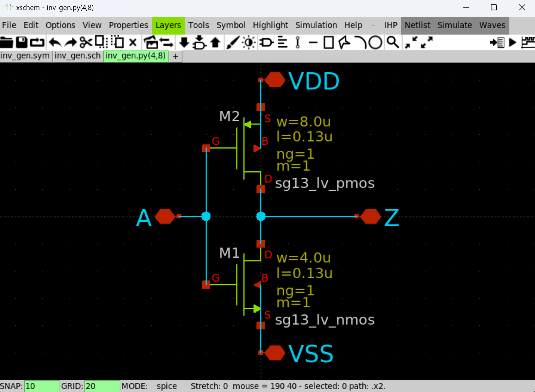Select the Draw circle tool
The width and height of the screenshot is (535, 392).
coord(375,42)
